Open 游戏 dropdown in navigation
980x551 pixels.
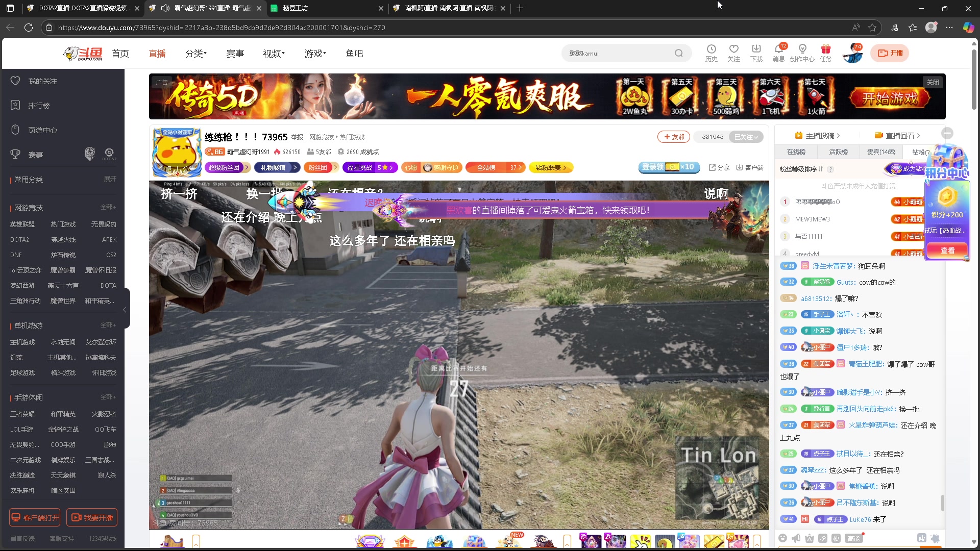point(315,54)
